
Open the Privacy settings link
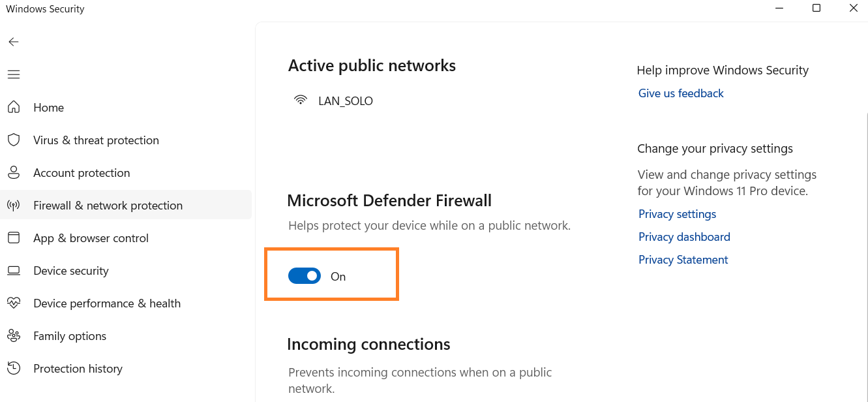677,214
